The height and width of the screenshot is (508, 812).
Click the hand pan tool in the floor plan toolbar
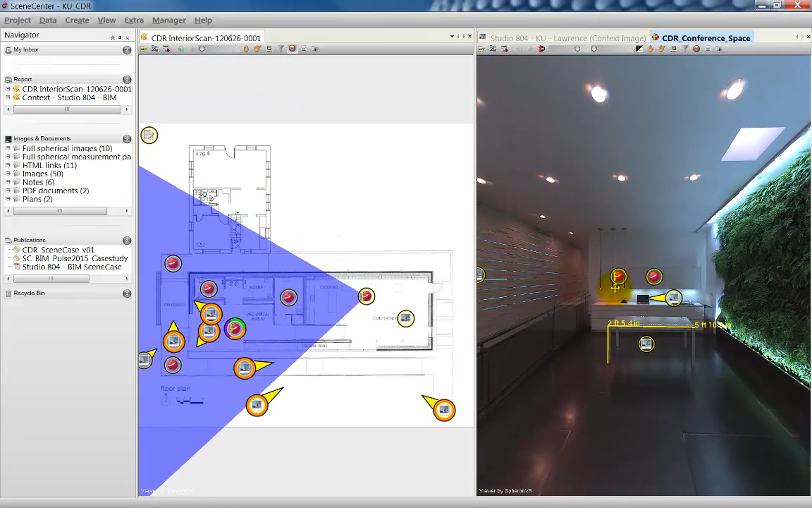pyautogui.click(x=246, y=49)
